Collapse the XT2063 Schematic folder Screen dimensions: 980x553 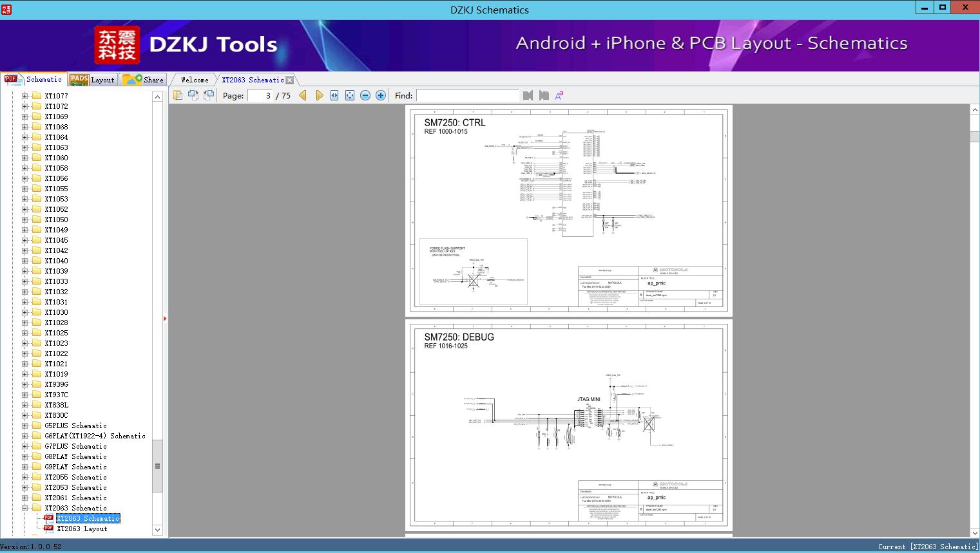(x=25, y=508)
